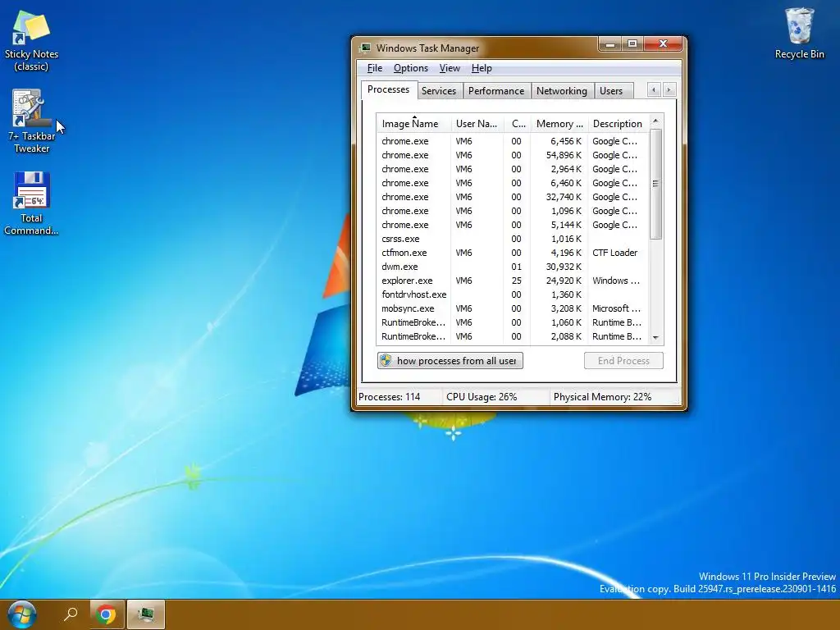Screen dimensions: 840x630
Task: Select chrome.exe row using 1,096 K
Action: (512, 211)
